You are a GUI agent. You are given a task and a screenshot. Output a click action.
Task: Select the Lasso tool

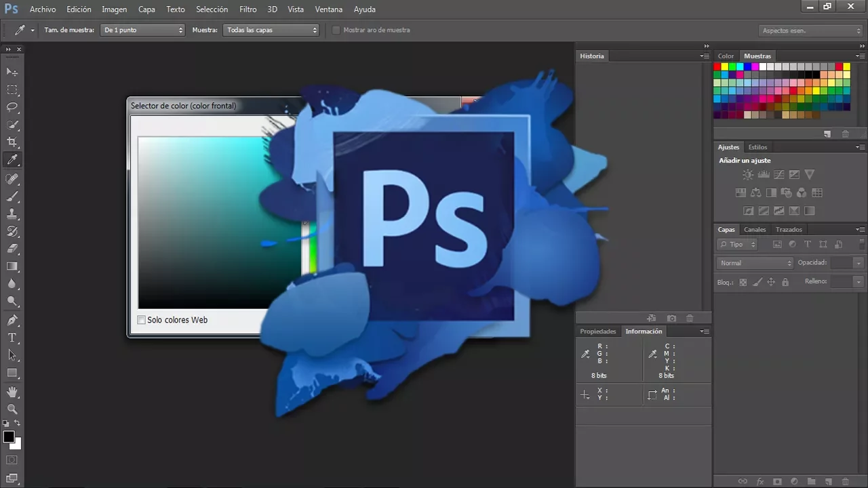12,107
